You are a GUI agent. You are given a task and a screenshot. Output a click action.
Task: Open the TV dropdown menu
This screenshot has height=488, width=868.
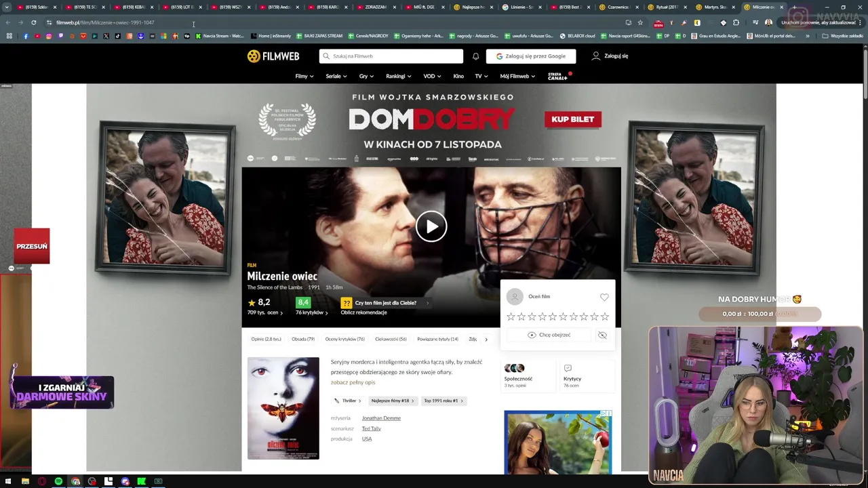coord(481,76)
